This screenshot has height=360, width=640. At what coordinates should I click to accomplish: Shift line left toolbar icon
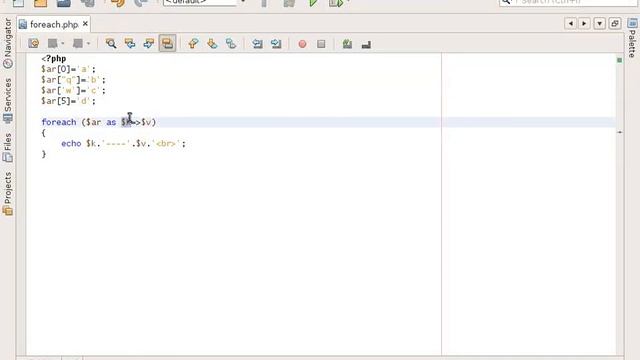point(257,43)
